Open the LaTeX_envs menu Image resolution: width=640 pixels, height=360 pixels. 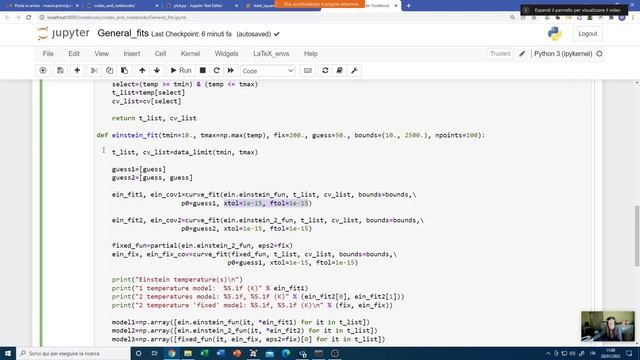click(271, 53)
